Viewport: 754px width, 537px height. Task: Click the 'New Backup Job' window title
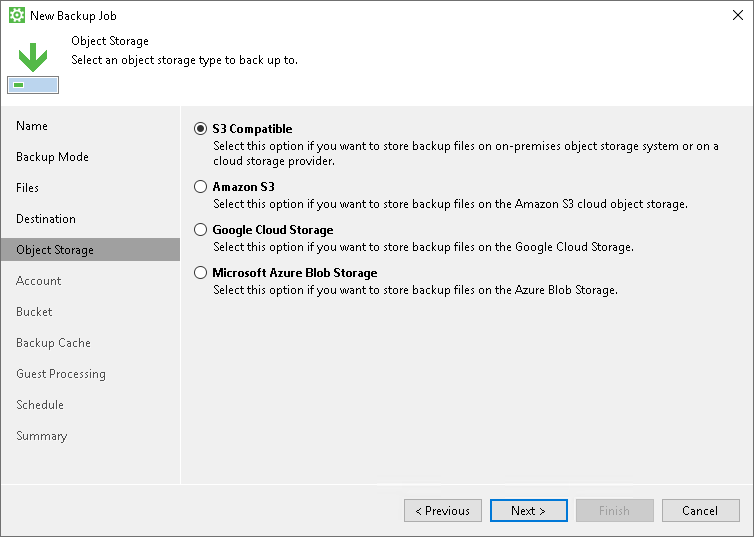73,16
